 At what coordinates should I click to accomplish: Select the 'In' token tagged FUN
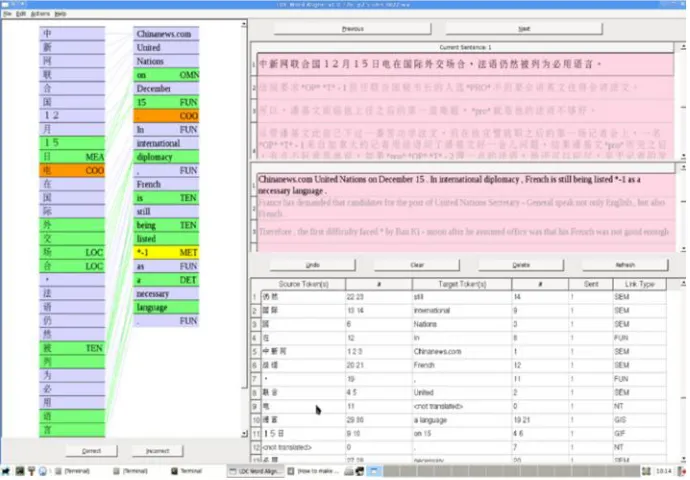166,129
